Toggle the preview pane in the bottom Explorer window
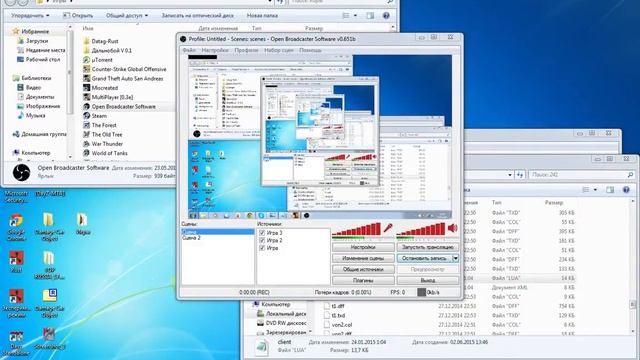The height and width of the screenshot is (360, 640). click(x=610, y=190)
